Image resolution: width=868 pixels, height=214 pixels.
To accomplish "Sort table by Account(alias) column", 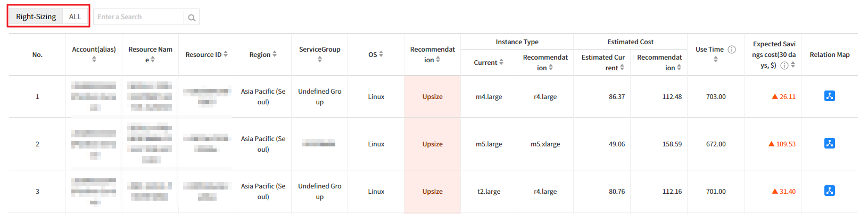I will point(94,60).
